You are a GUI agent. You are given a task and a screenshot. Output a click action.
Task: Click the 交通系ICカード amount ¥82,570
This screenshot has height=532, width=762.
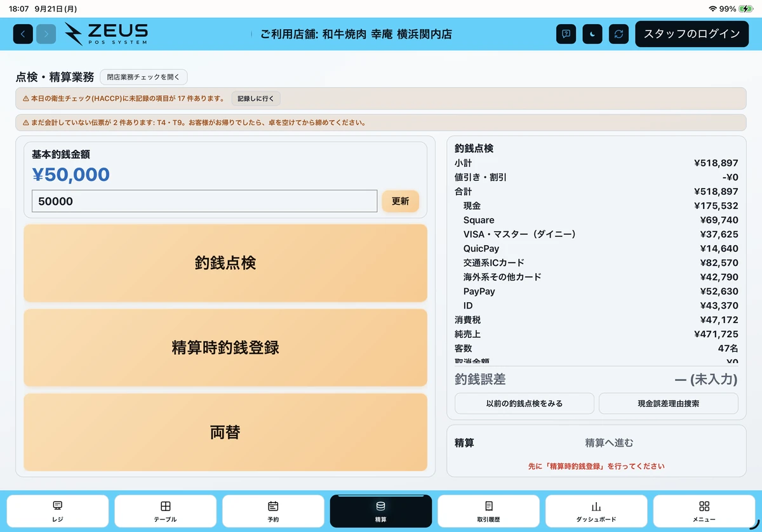pyautogui.click(x=719, y=263)
